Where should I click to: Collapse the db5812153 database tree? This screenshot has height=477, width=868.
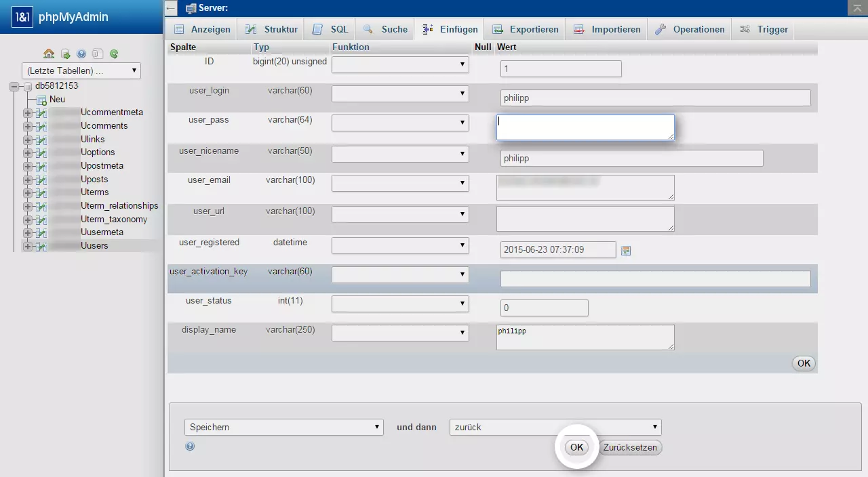tap(14, 86)
